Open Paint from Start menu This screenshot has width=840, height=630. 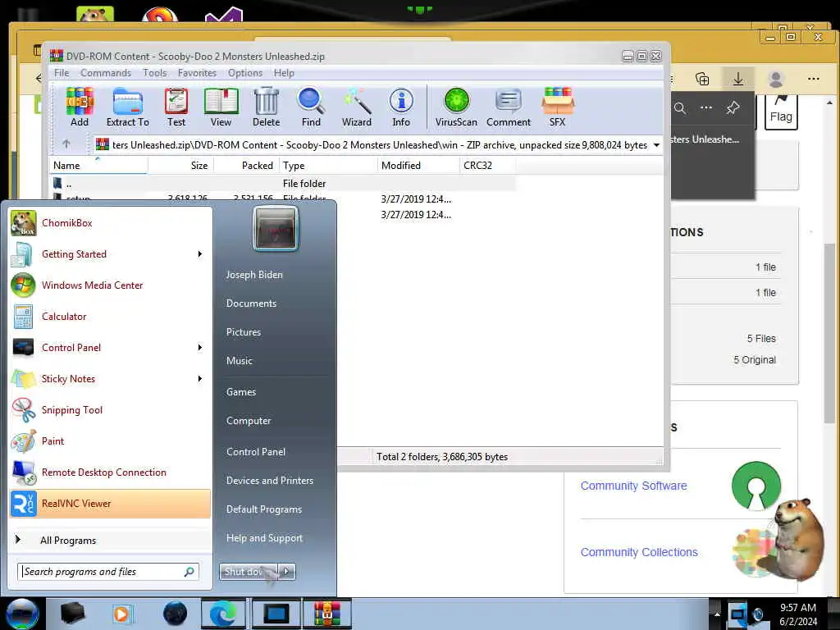coord(110,441)
